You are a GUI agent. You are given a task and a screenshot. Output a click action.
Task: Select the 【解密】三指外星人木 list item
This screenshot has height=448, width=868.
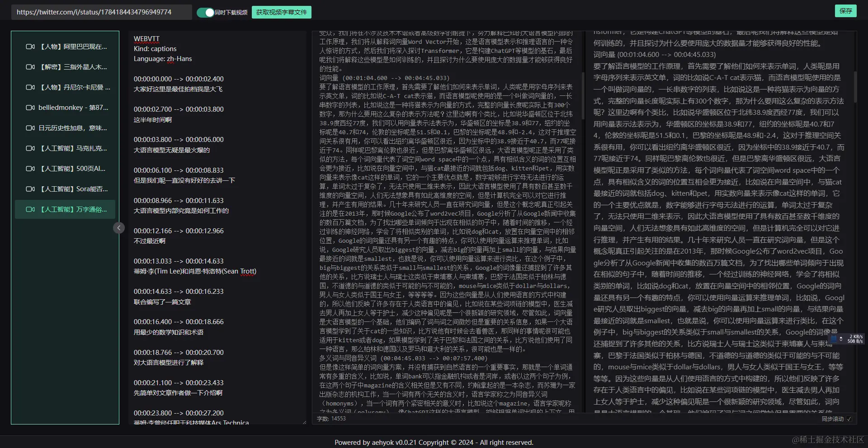coord(65,67)
